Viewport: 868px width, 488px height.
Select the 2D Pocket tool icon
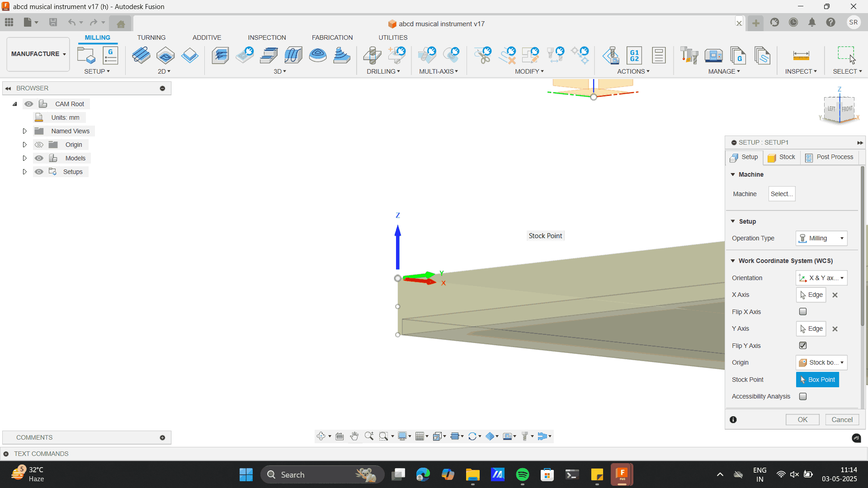click(165, 56)
